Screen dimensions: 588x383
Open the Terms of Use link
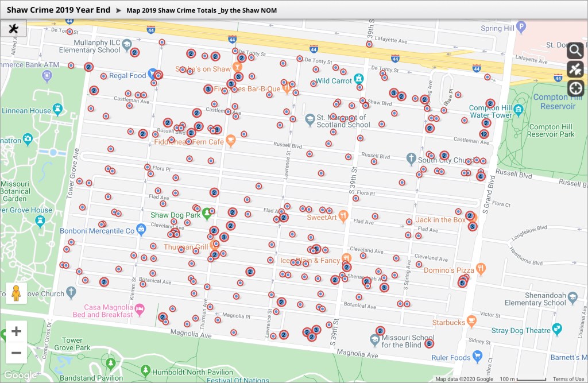(x=568, y=379)
